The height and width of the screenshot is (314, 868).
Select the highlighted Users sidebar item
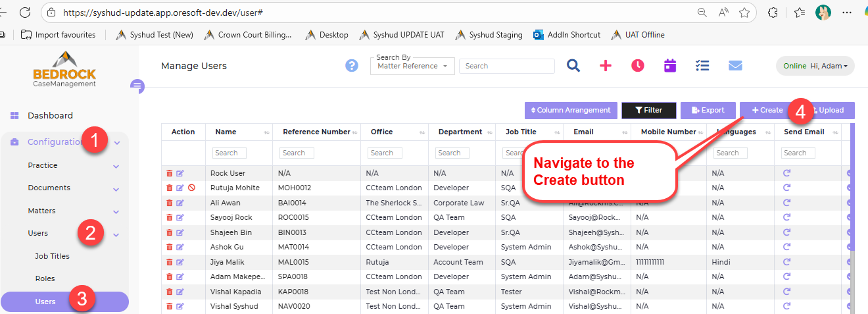[64, 301]
